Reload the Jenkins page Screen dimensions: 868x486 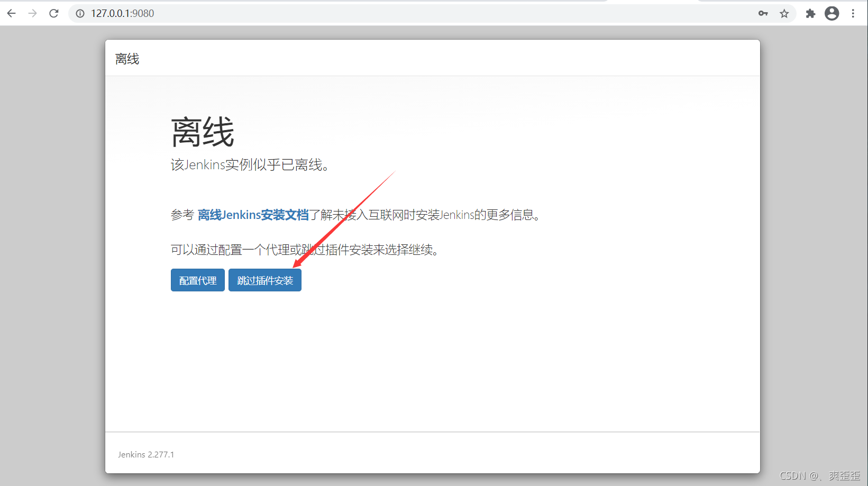click(54, 13)
